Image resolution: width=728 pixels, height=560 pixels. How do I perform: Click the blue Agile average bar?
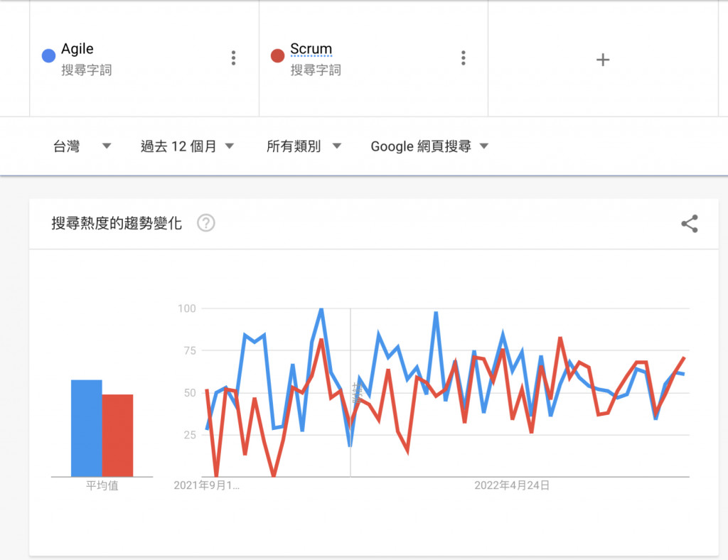click(x=86, y=429)
